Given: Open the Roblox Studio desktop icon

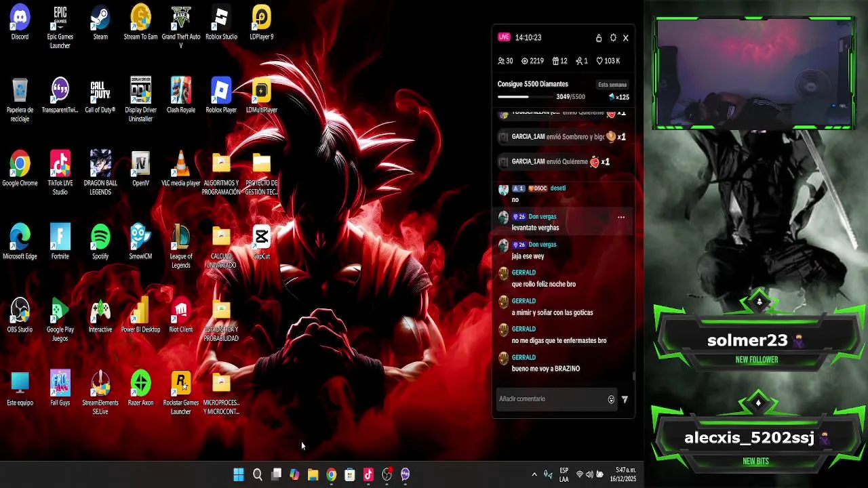Looking at the screenshot, I should click(221, 23).
